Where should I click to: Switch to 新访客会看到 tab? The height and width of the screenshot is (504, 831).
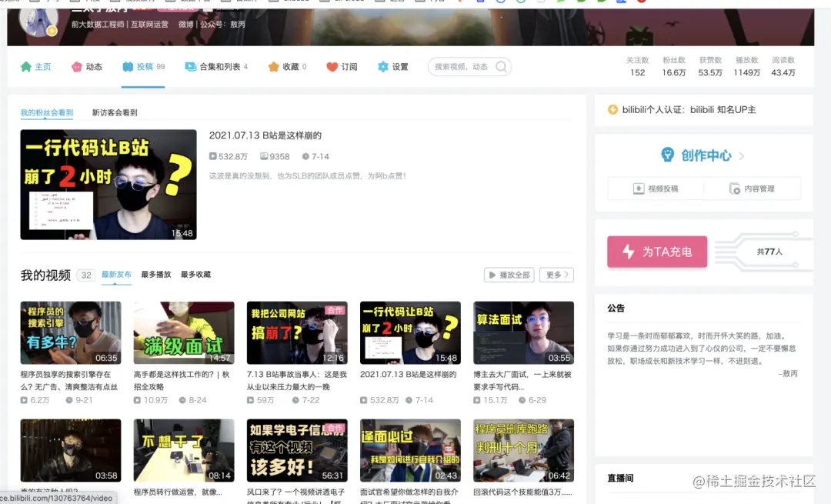115,112
